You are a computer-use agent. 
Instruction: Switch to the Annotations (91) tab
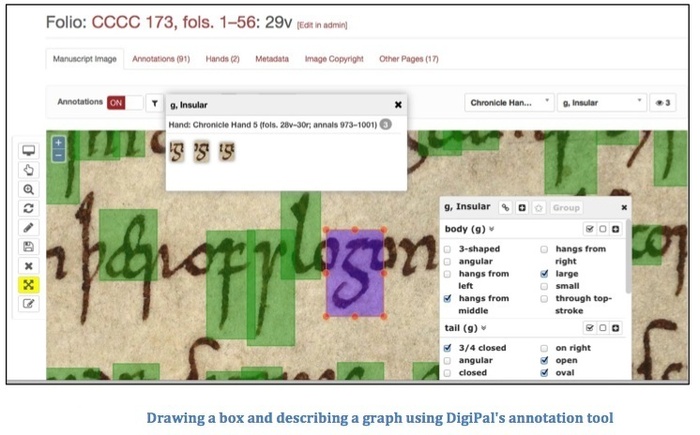161,59
